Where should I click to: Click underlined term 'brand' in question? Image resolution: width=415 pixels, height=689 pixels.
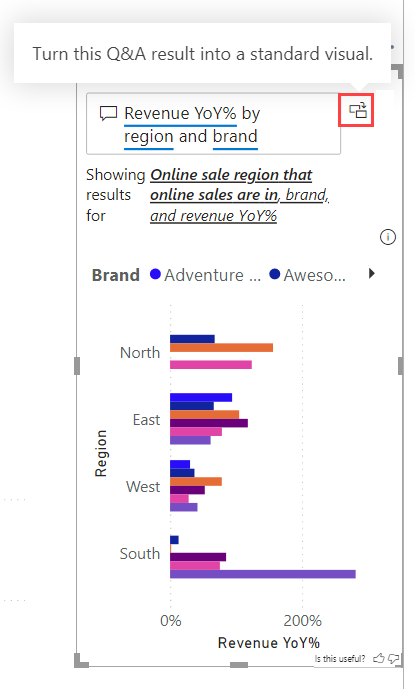[x=235, y=137]
